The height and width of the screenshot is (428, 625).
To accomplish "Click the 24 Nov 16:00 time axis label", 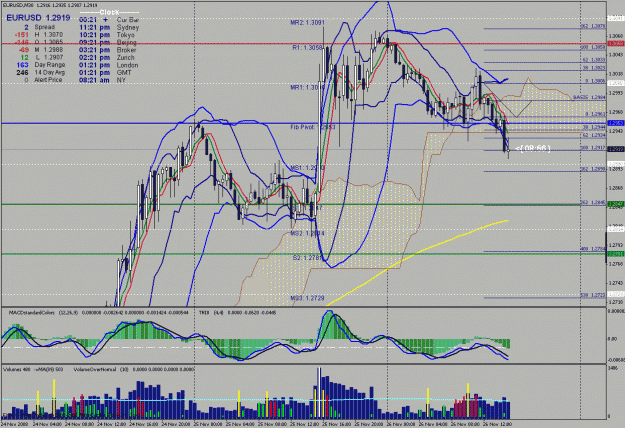I will tap(144, 424).
